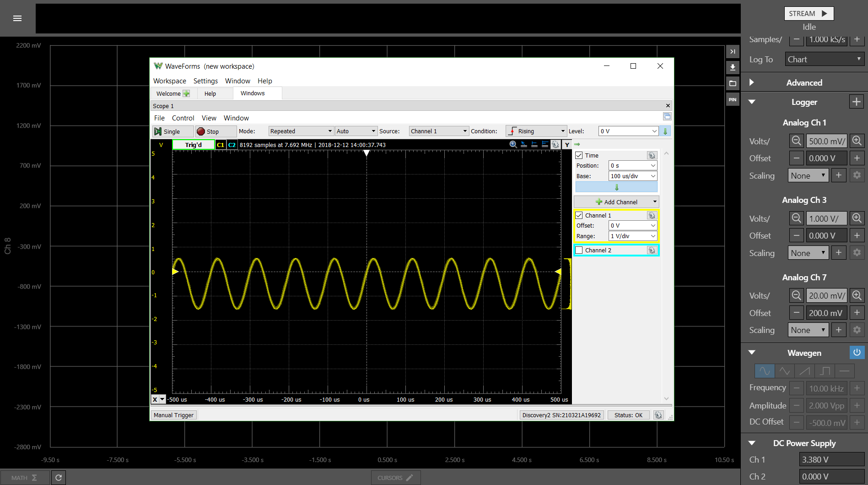This screenshot has width=868, height=485.
Task: Edit DC Power Supply Ch 1 voltage field
Action: point(831,459)
